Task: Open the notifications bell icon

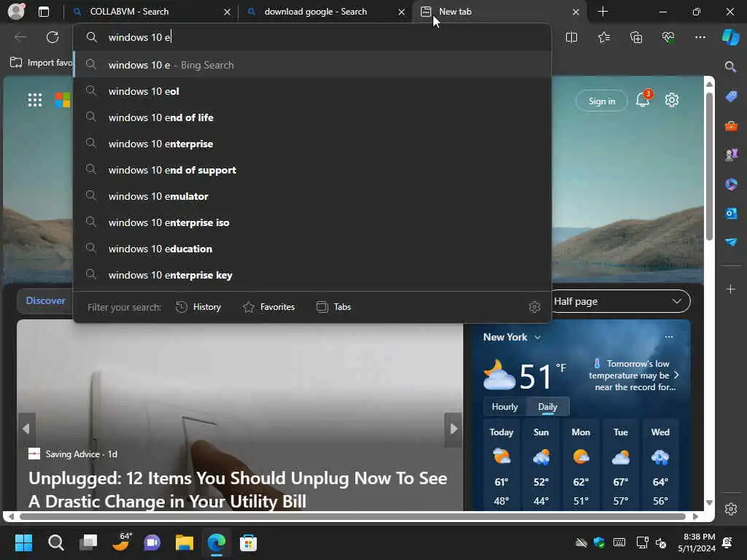Action: [x=643, y=99]
